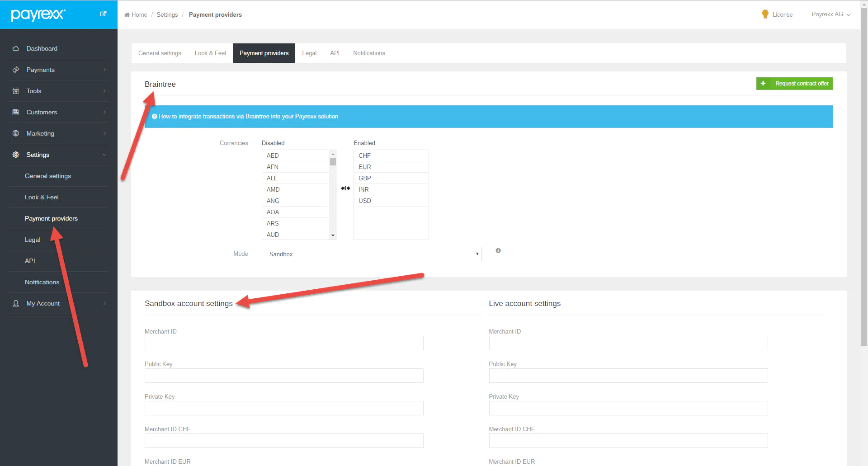This screenshot has height=466, width=868.
Task: Click the Home icon in breadcrumb
Action: point(127,15)
